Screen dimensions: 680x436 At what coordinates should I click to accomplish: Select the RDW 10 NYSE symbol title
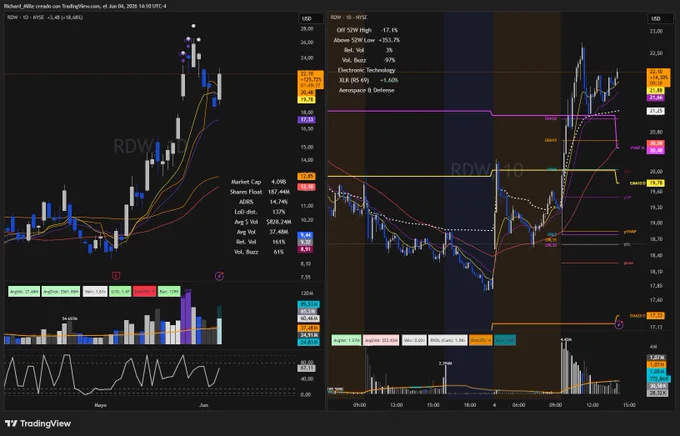coord(349,17)
